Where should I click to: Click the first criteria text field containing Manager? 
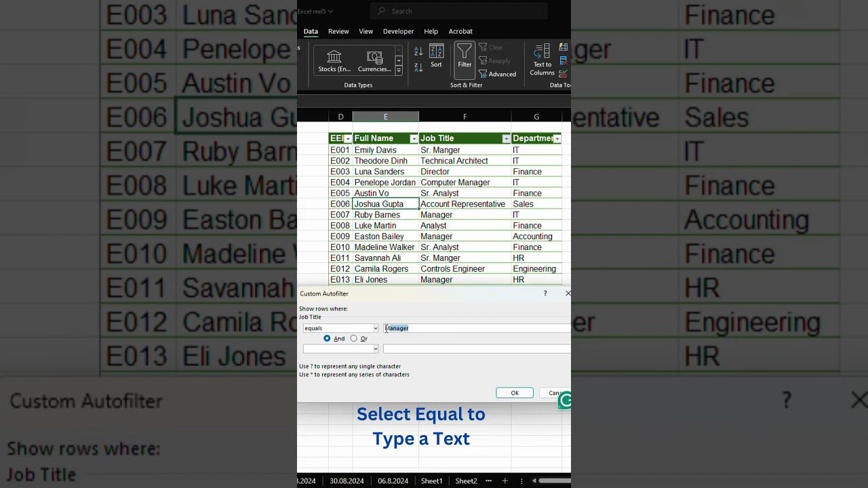pyautogui.click(x=477, y=328)
